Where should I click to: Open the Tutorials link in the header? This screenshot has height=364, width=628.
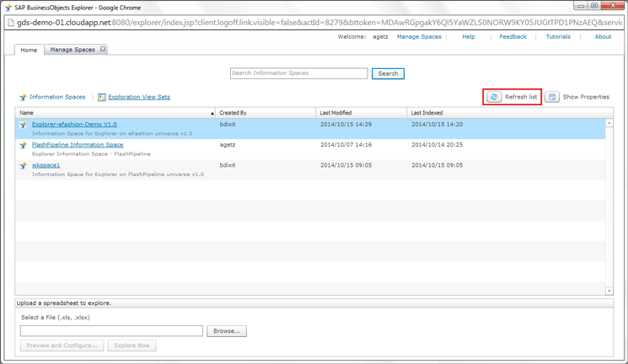click(557, 37)
